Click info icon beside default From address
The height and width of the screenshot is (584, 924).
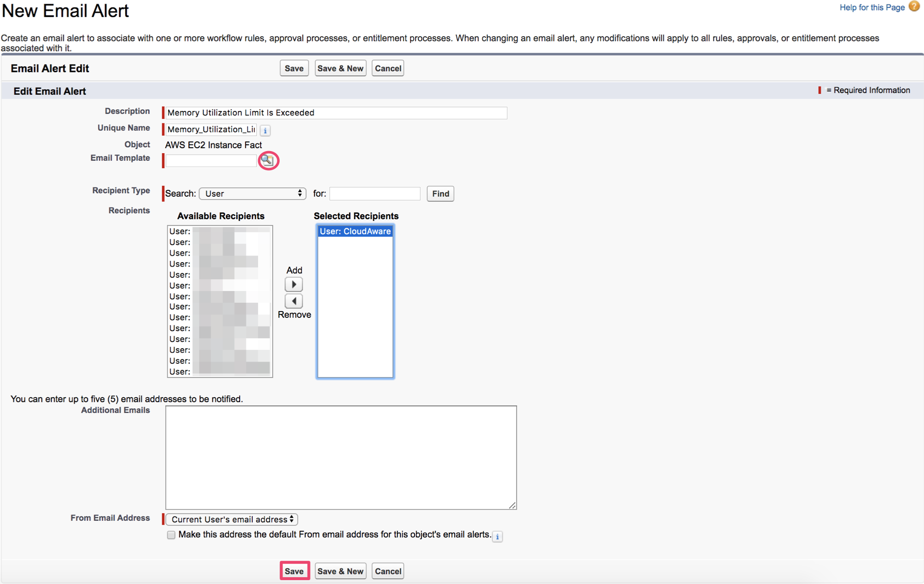pos(497,537)
